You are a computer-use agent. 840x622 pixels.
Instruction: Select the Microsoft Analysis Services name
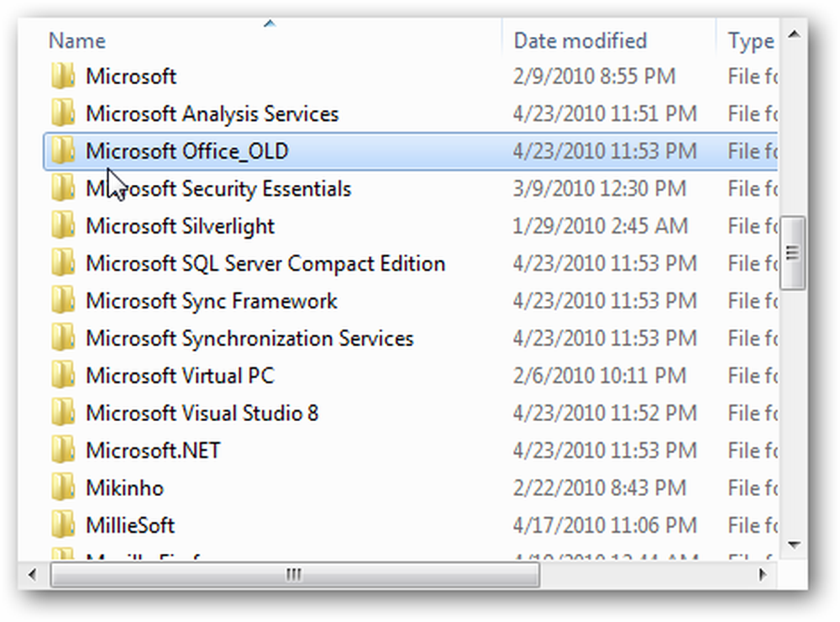click(x=213, y=114)
